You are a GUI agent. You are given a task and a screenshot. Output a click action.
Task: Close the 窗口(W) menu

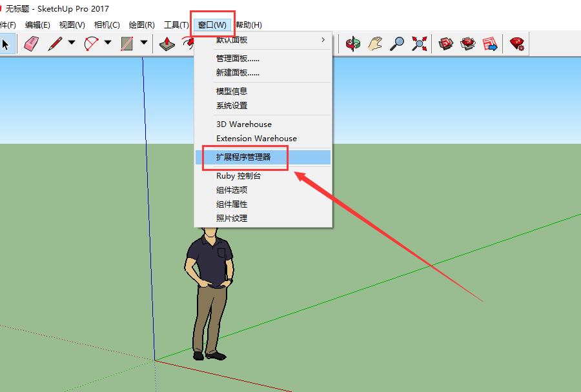pyautogui.click(x=212, y=24)
